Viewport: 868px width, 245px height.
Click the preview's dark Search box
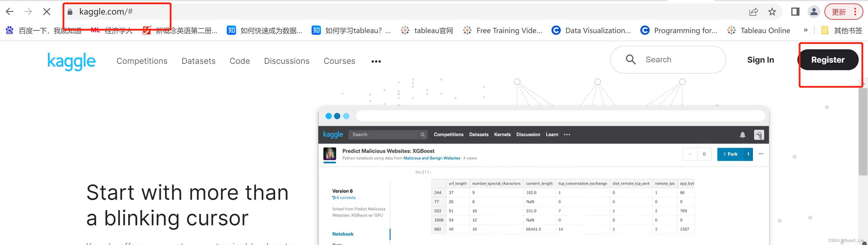(388, 135)
